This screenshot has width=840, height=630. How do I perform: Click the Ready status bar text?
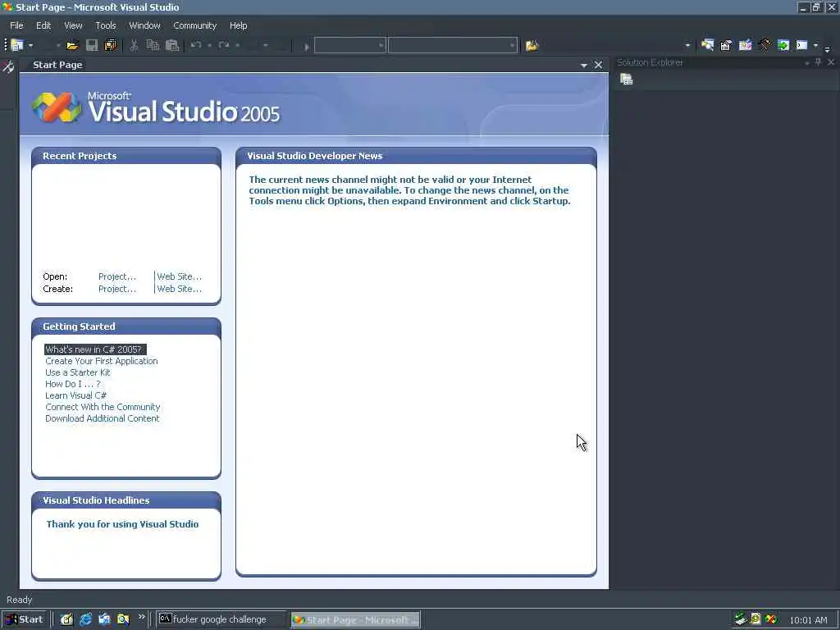tap(20, 600)
